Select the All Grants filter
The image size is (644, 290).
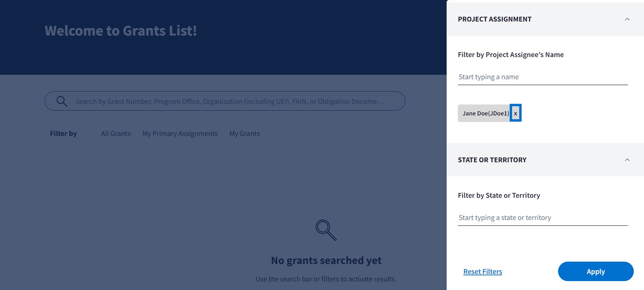point(116,134)
